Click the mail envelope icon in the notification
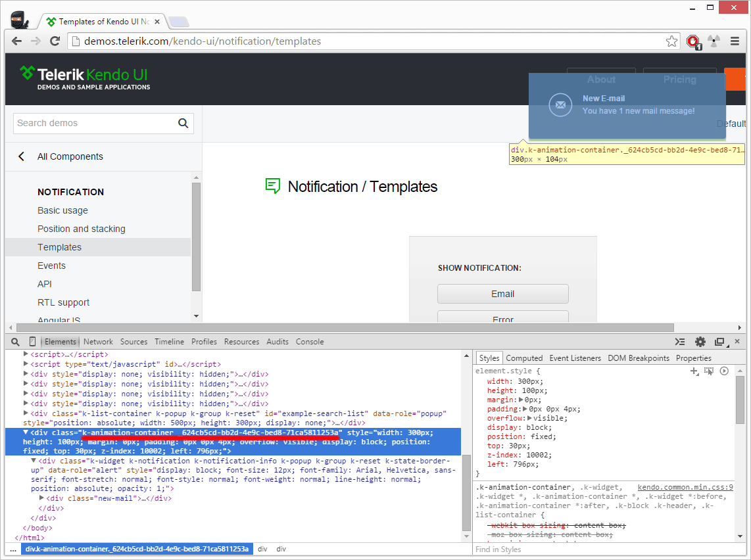Image resolution: width=751 pixels, height=560 pixels. click(560, 105)
